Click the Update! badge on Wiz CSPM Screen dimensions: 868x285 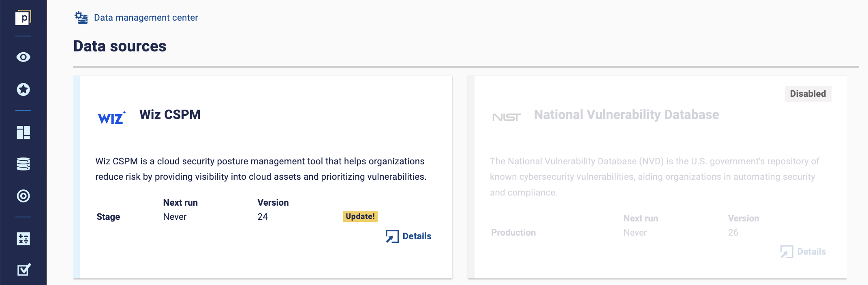(360, 216)
